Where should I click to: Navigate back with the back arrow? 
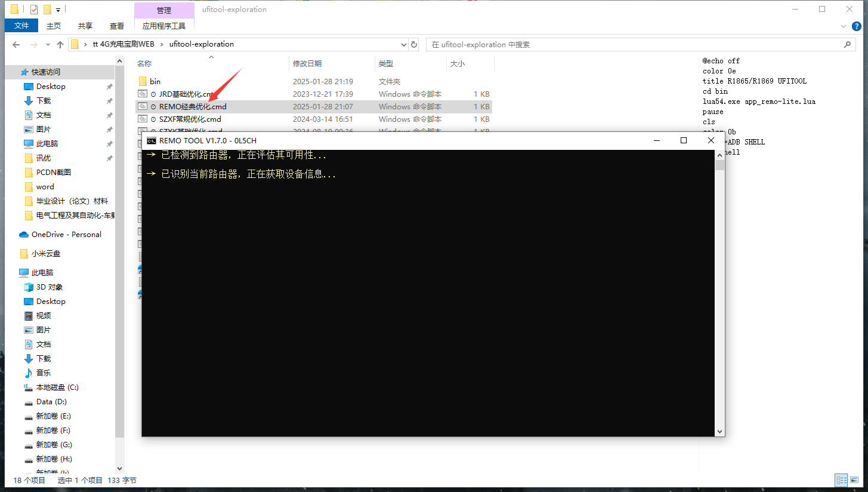(x=16, y=44)
